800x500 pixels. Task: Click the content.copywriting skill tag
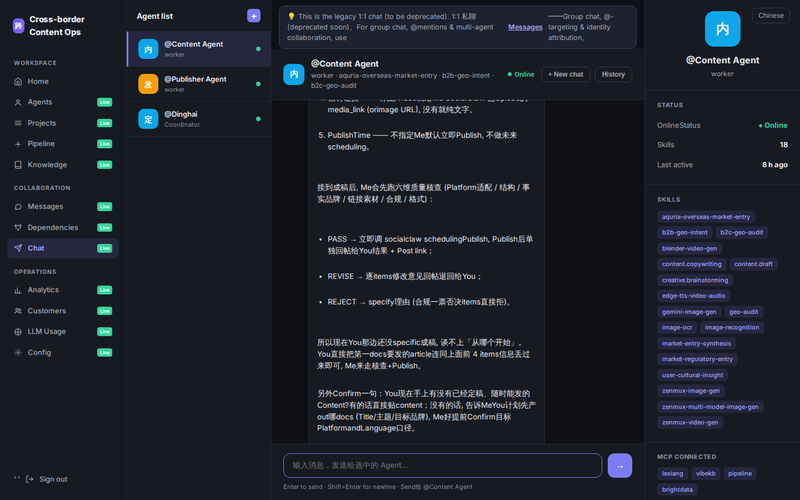(691, 264)
